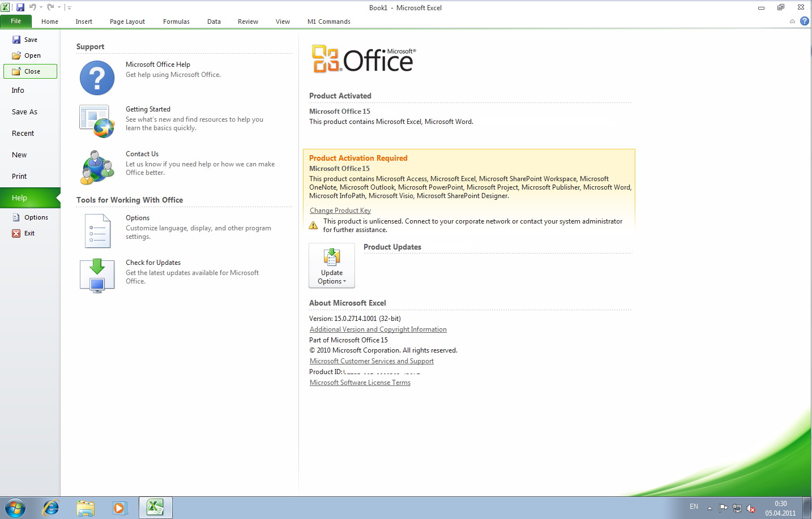Viewport: 812px width, 519px height.
Task: Click Windows Media Player taskbar icon
Action: coord(119,508)
